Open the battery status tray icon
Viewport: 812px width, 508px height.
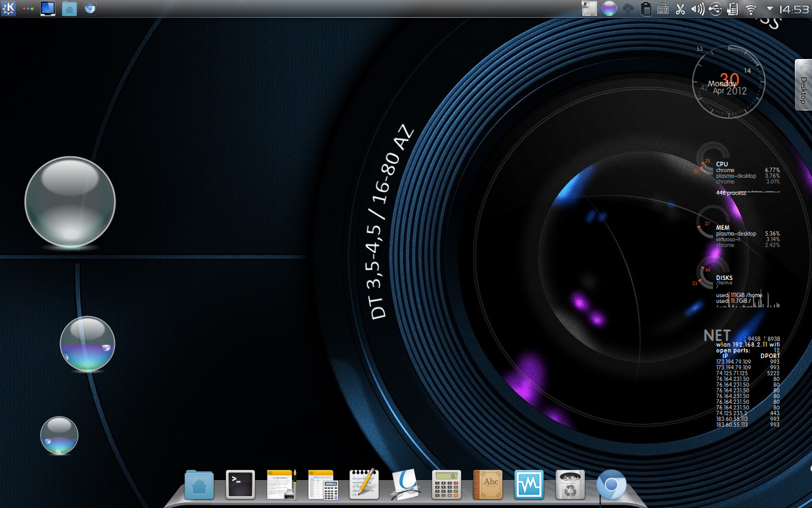[x=733, y=9]
